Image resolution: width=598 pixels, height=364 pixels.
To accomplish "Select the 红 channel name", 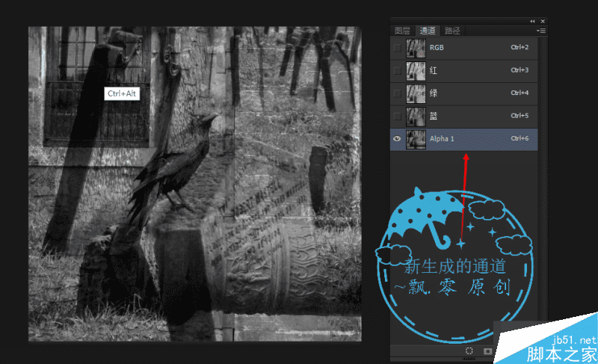I will click(x=434, y=70).
